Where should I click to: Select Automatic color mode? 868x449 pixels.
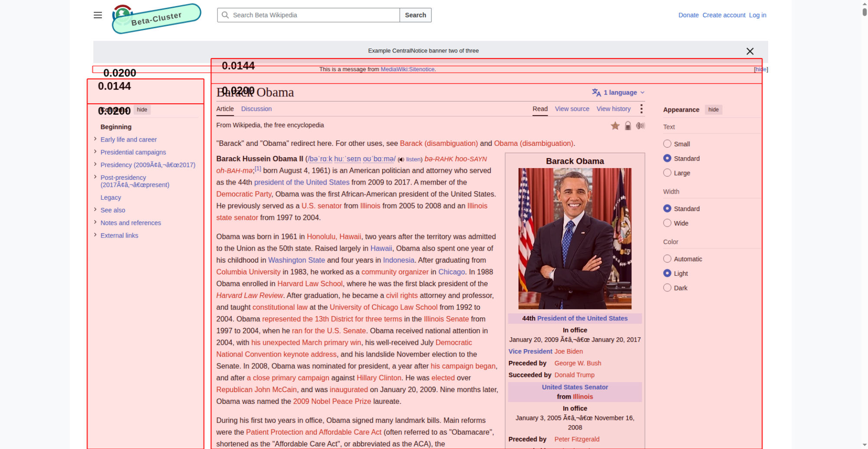coord(667,259)
